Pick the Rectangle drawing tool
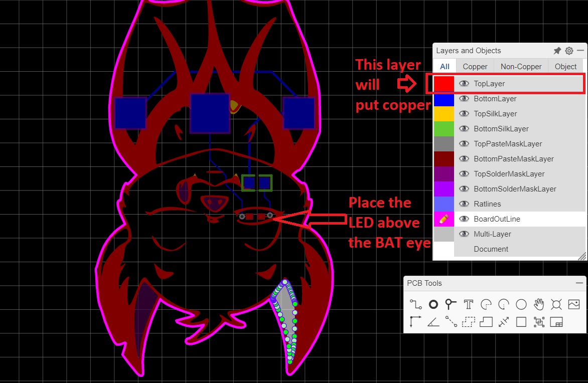 pos(521,322)
